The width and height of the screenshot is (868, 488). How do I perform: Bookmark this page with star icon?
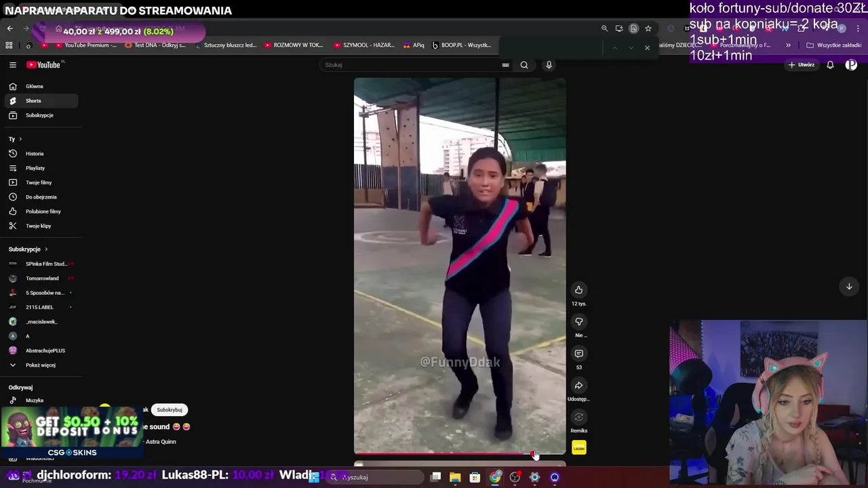[648, 28]
